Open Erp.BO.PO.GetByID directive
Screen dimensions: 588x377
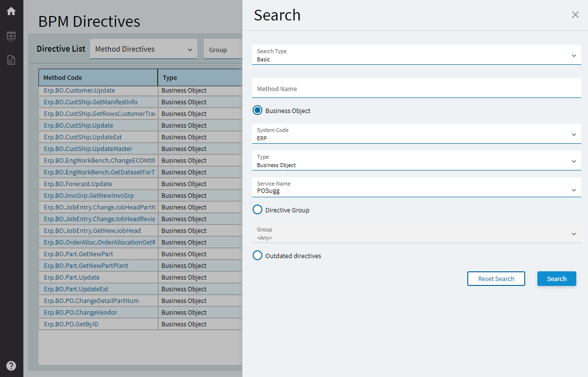pyautogui.click(x=71, y=324)
